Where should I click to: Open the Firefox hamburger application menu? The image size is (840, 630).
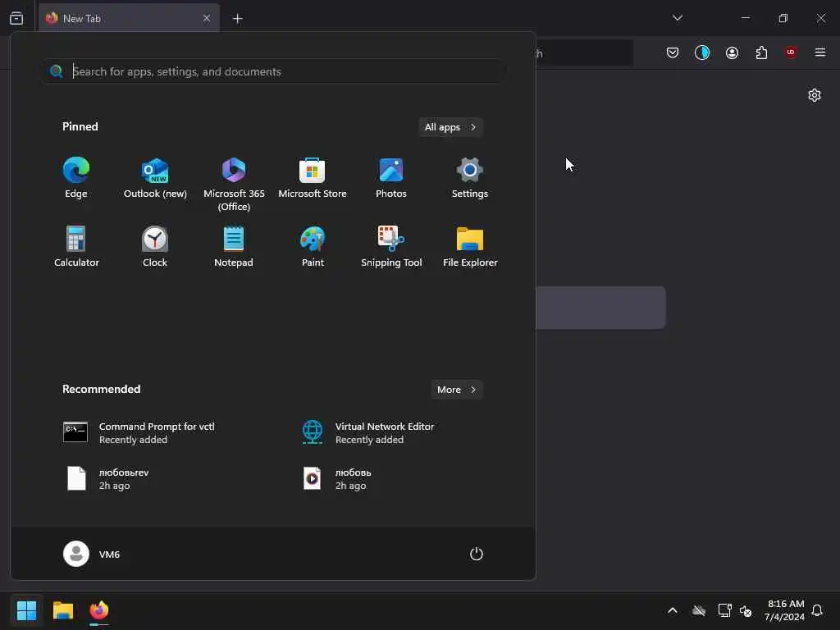820,52
